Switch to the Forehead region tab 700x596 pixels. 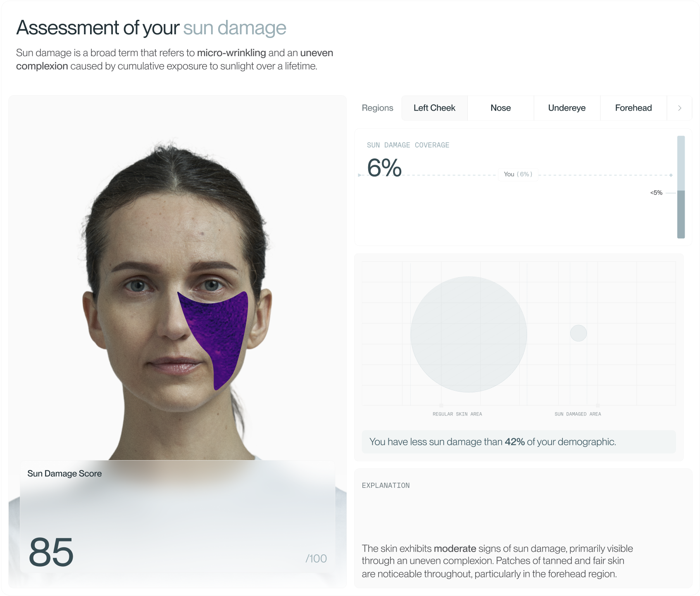click(x=633, y=108)
